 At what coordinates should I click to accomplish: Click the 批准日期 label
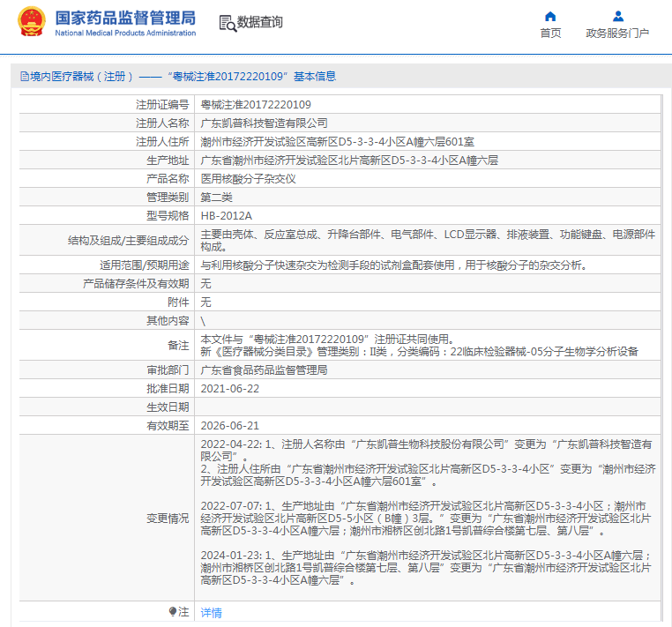(x=168, y=389)
